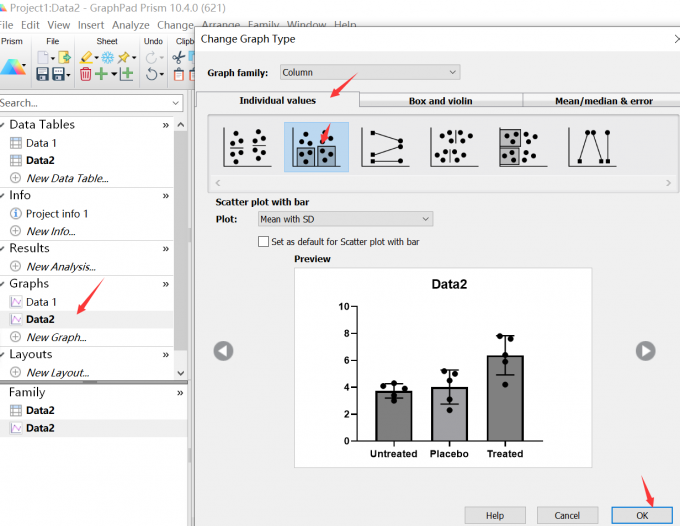Select Scatter plot with bar thumbnail

[x=316, y=147]
